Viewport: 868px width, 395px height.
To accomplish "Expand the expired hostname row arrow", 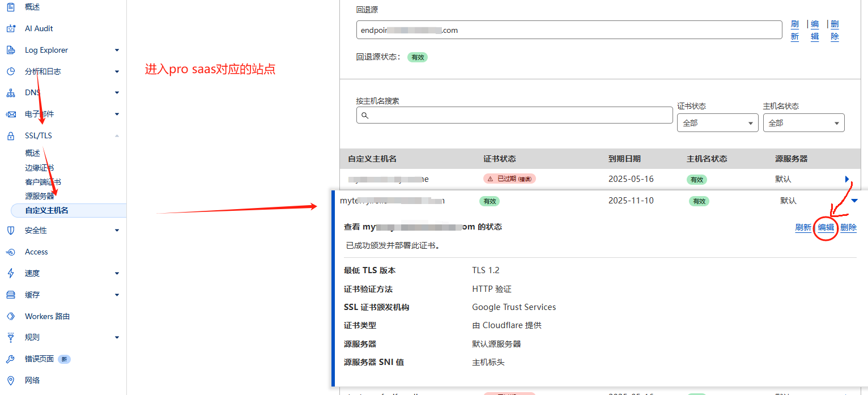I will click(847, 179).
